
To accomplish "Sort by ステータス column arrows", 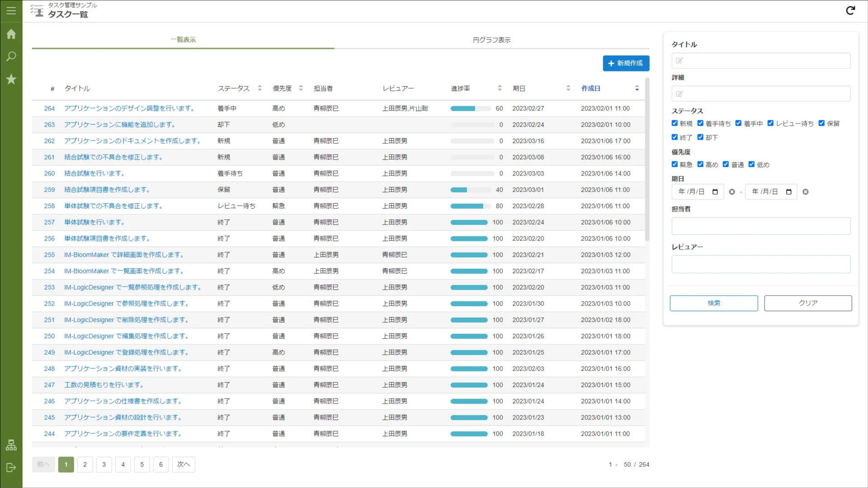I will click(259, 88).
